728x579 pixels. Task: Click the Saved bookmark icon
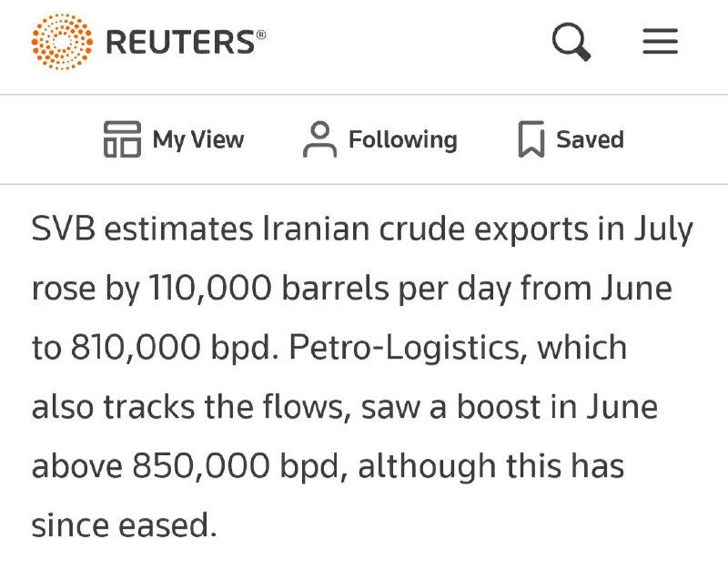(531, 139)
